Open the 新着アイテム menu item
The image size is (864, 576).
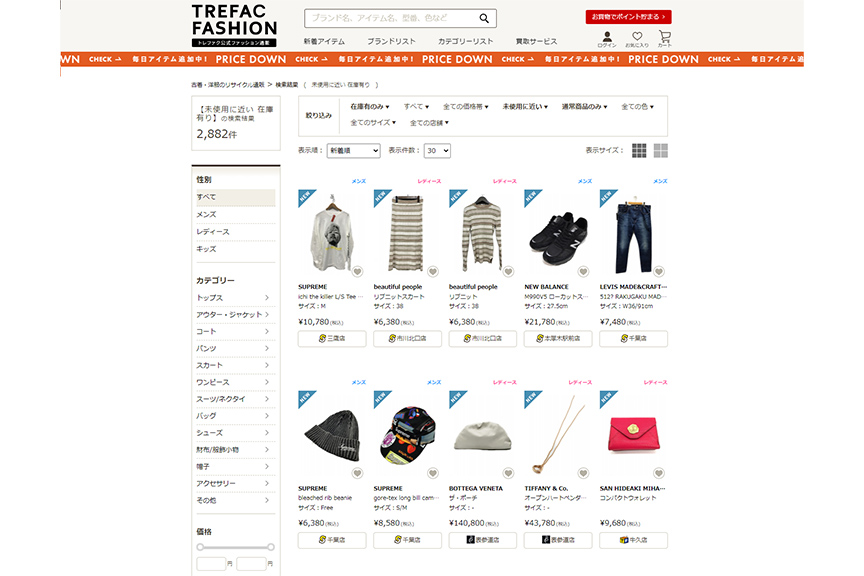click(324, 41)
